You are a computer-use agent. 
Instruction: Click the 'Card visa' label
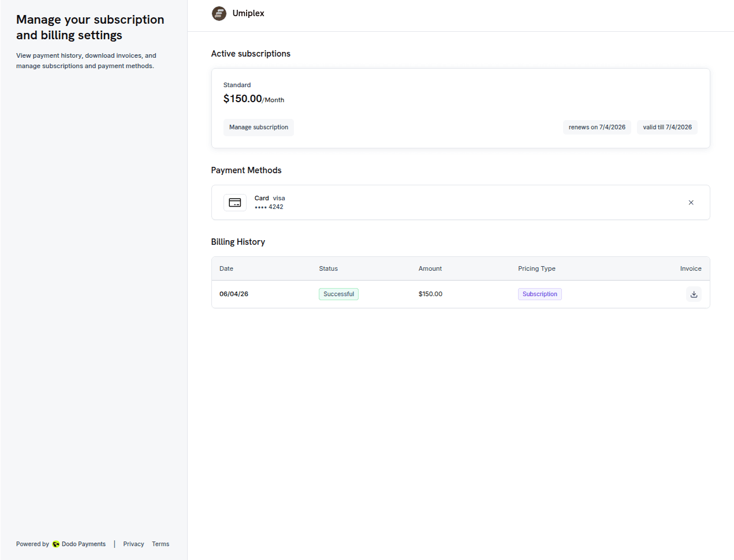coord(270,198)
